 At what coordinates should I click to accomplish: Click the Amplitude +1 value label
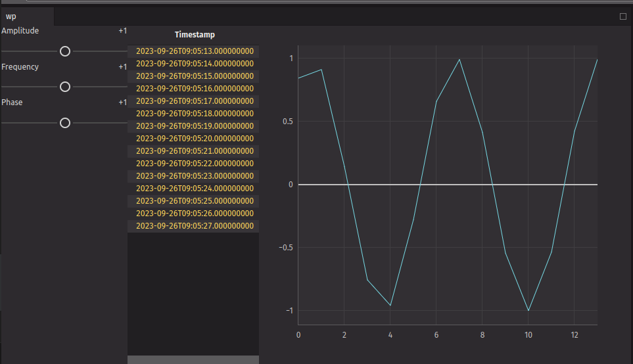click(122, 31)
